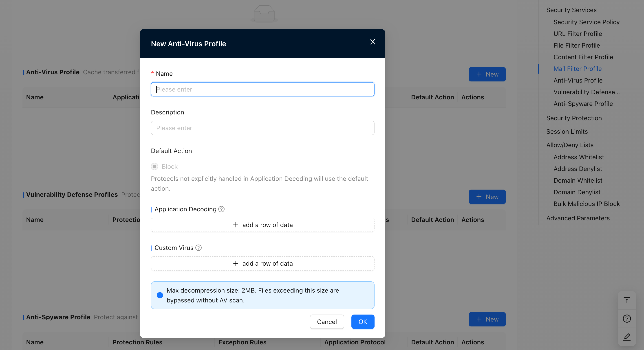Click Protection Rules header in Anti-Spyware table
This screenshot has width=644, height=350.
[137, 342]
